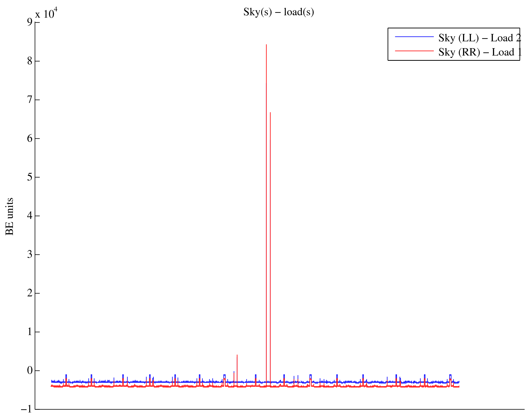Viewport: 532px width, 419px height.
Task: Select the 'Sky (RR) – Load 1' legend entry
Action: pos(479,52)
